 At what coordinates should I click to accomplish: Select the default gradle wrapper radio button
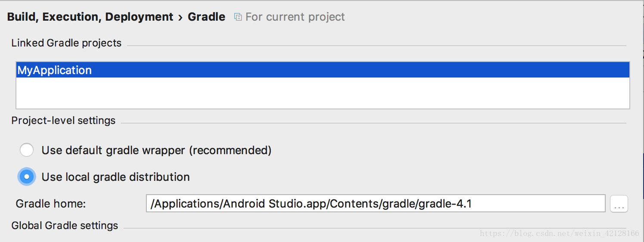point(27,150)
